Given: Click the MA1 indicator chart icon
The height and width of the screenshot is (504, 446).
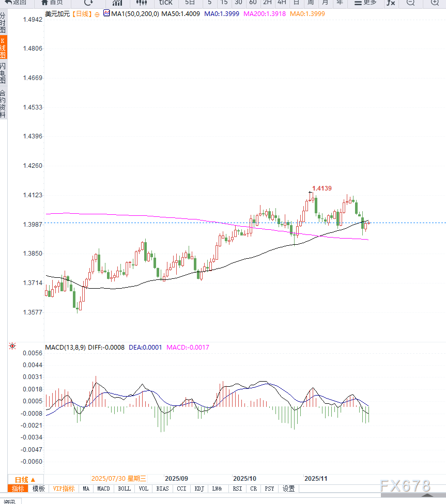Looking at the screenshot, I should coord(106,13).
